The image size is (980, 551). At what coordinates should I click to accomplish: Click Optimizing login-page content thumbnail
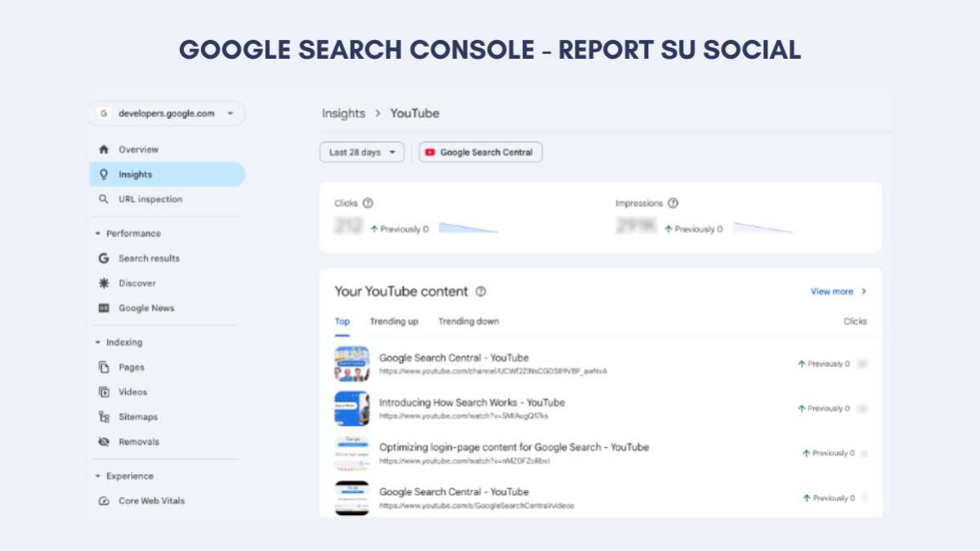(352, 454)
